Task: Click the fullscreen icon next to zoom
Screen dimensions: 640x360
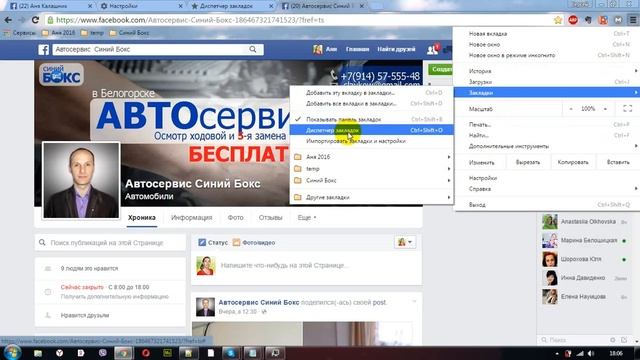Action: coord(627,109)
